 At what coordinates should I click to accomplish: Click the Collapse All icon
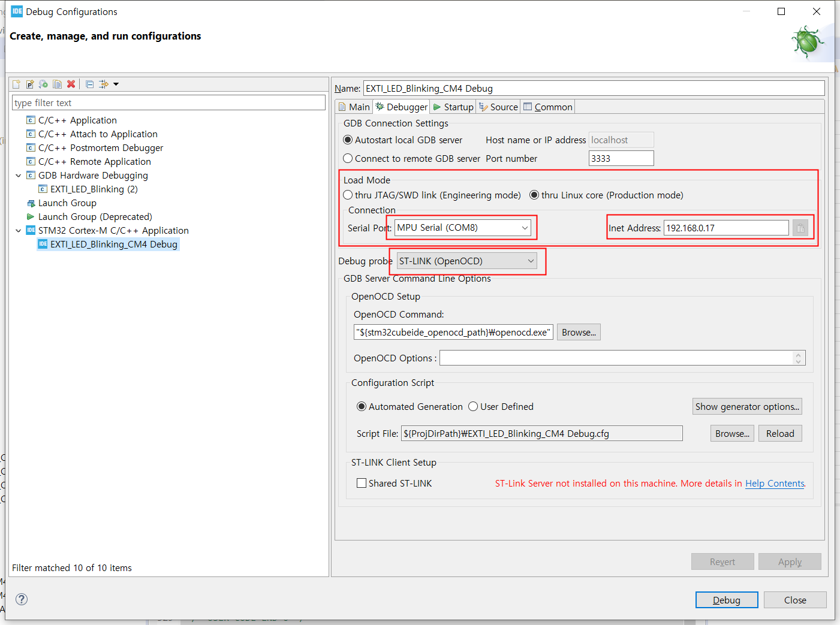[89, 84]
